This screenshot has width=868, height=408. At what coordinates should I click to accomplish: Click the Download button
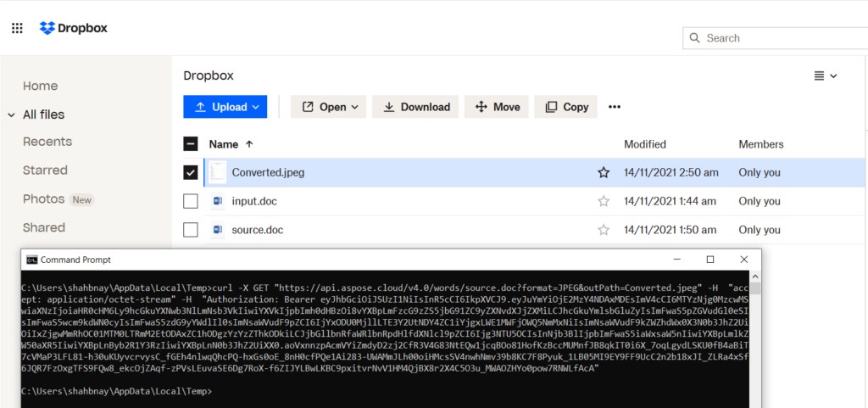pos(416,107)
